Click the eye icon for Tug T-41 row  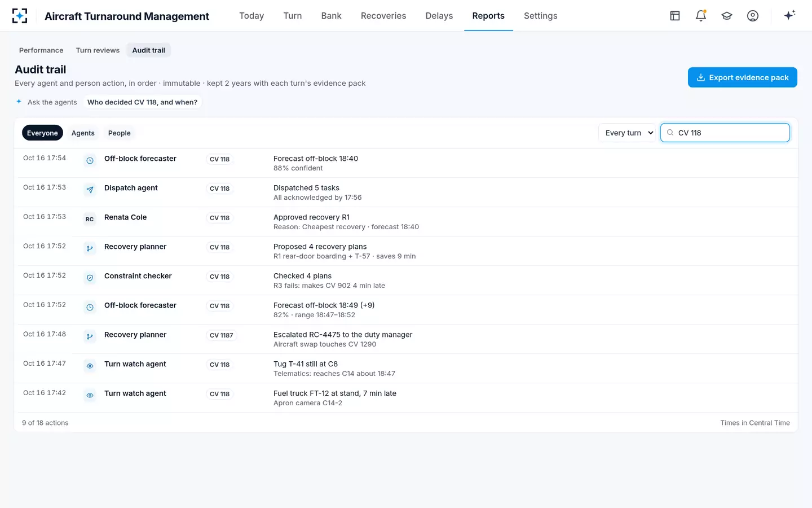click(90, 366)
